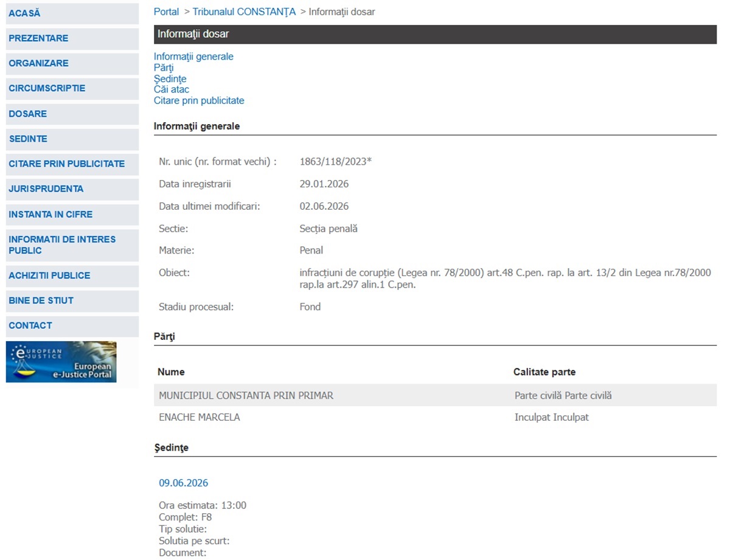730x560 pixels.
Task: Select the Inculpat Inculpat cell
Action: (552, 418)
